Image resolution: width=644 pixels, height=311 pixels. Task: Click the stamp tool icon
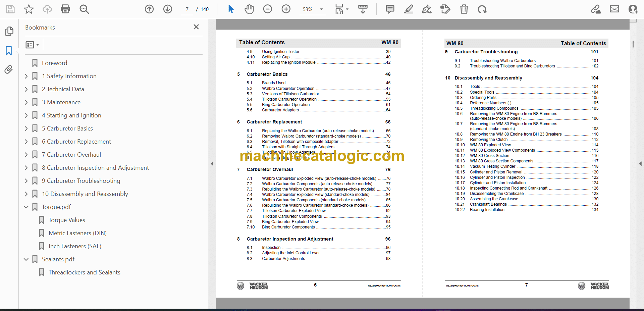pyautogui.click(x=445, y=9)
